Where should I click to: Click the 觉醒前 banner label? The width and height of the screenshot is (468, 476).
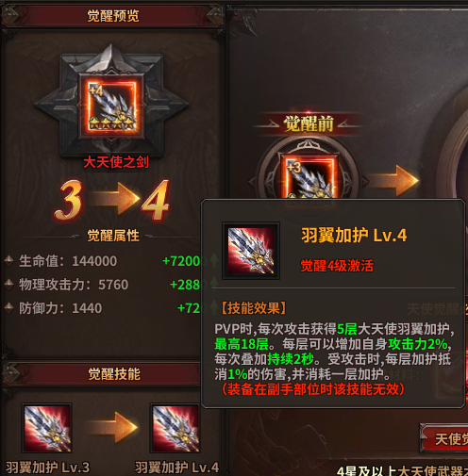pos(309,123)
